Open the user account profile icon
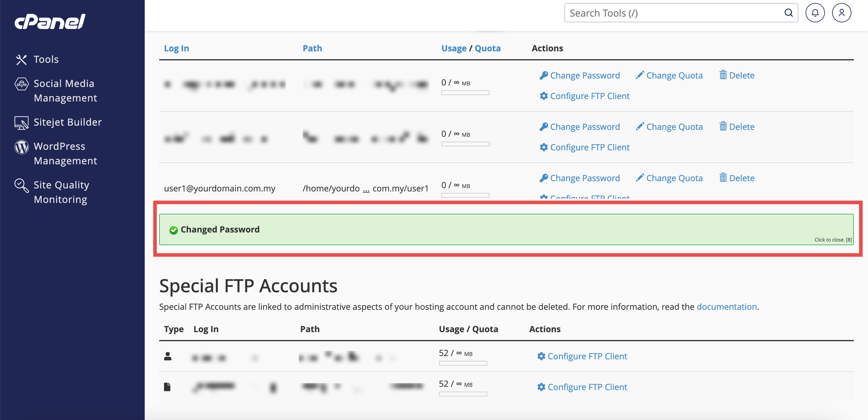868x420 pixels. 841,13
